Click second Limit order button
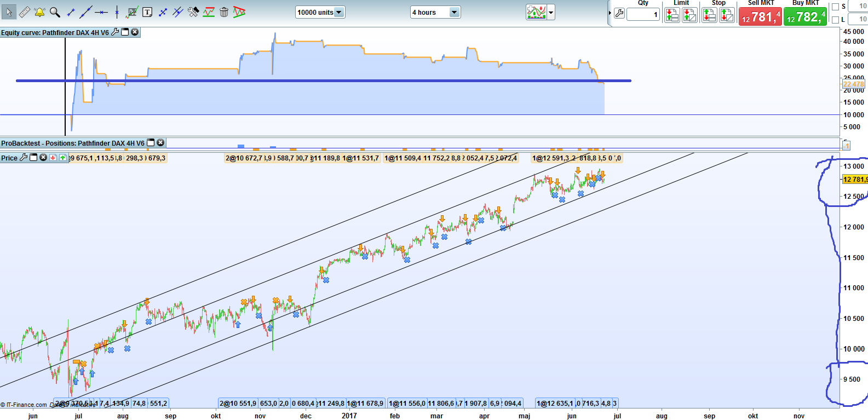This screenshot has width=868, height=420. [x=689, y=15]
